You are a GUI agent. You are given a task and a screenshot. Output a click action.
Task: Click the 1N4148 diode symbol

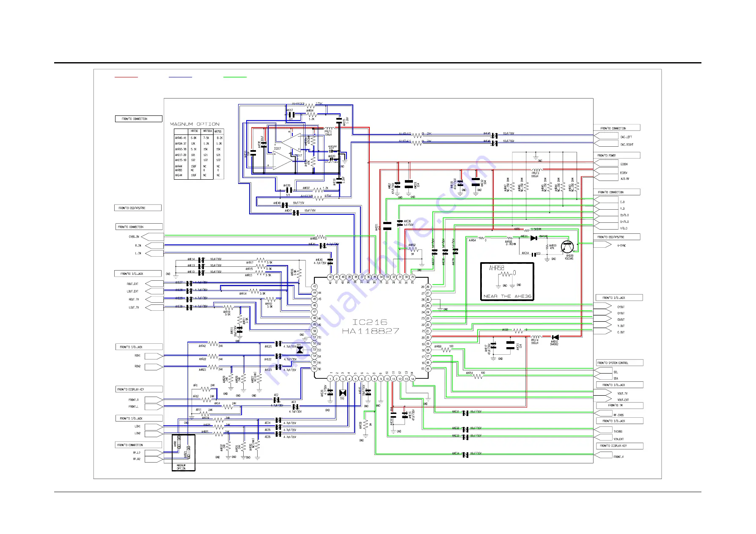click(x=533, y=238)
